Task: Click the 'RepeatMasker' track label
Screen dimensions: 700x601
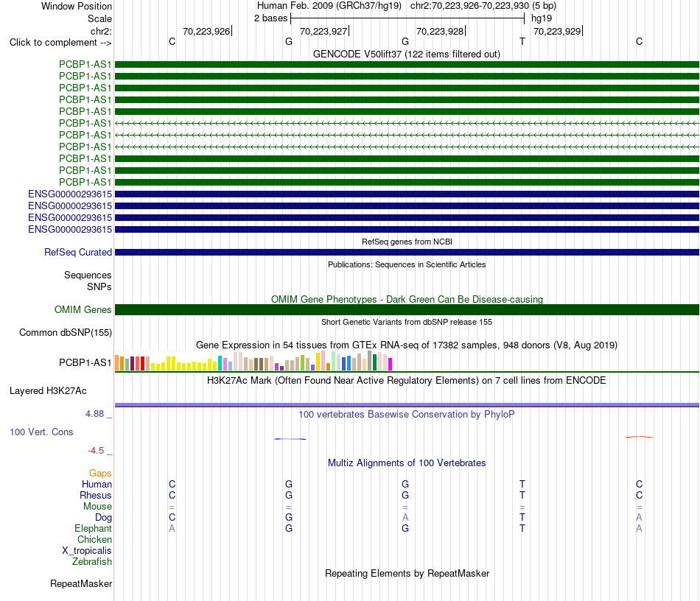Action: click(81, 583)
